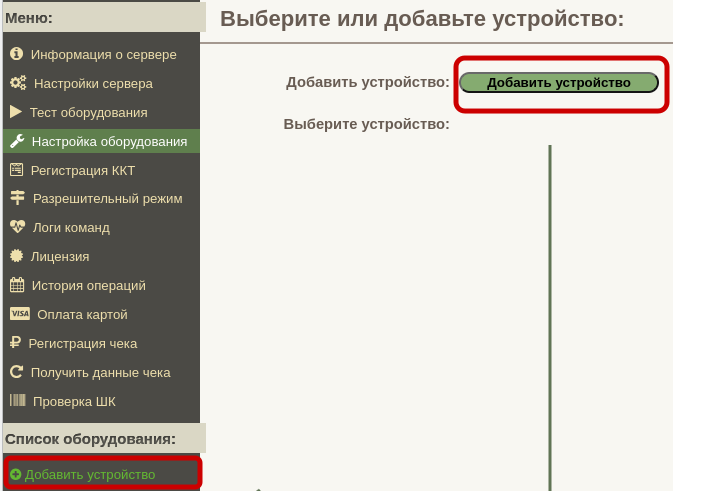Click the Добавить устройство: field label

[368, 82]
